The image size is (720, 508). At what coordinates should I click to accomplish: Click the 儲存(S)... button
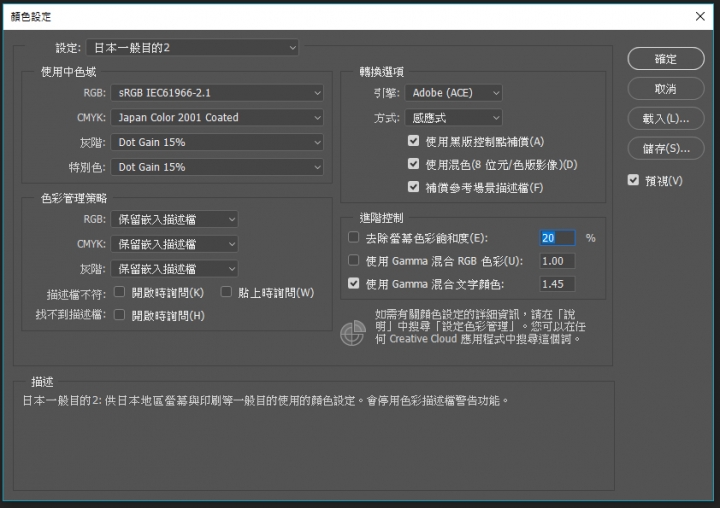click(665, 148)
